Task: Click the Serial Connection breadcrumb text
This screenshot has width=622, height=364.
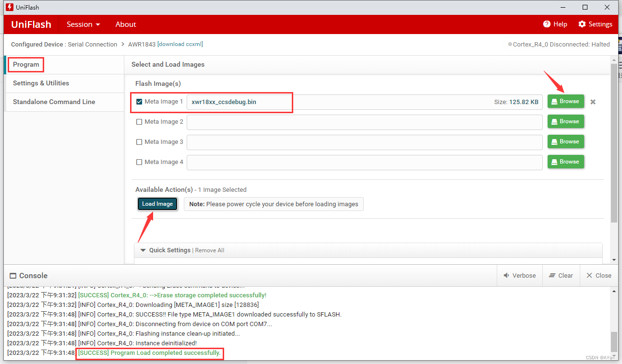Action: (93, 44)
